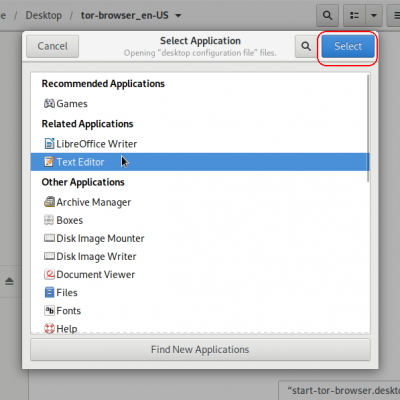
Task: Open view options dropdown arrow
Action: tap(374, 15)
